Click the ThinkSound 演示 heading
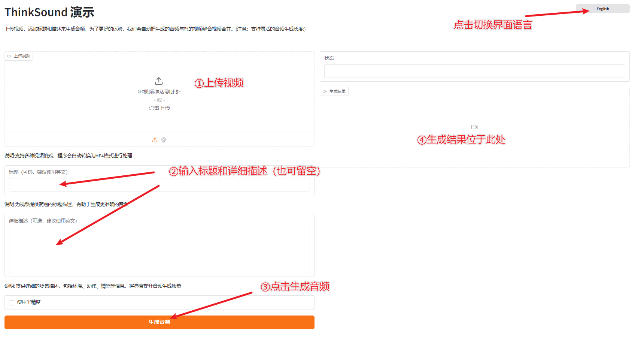Image resolution: width=644 pixels, height=338 pixels. 49,12
